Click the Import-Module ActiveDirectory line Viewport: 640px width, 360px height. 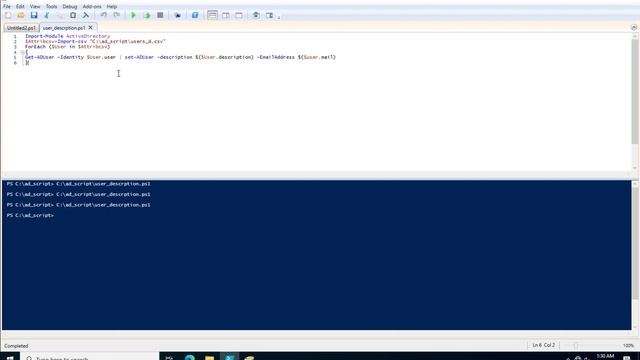[x=67, y=36]
